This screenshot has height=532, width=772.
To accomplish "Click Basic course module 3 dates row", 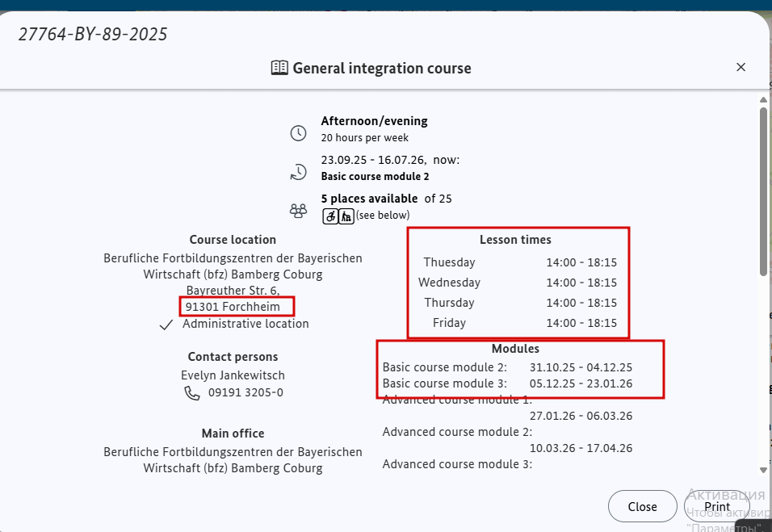I will 507,383.
